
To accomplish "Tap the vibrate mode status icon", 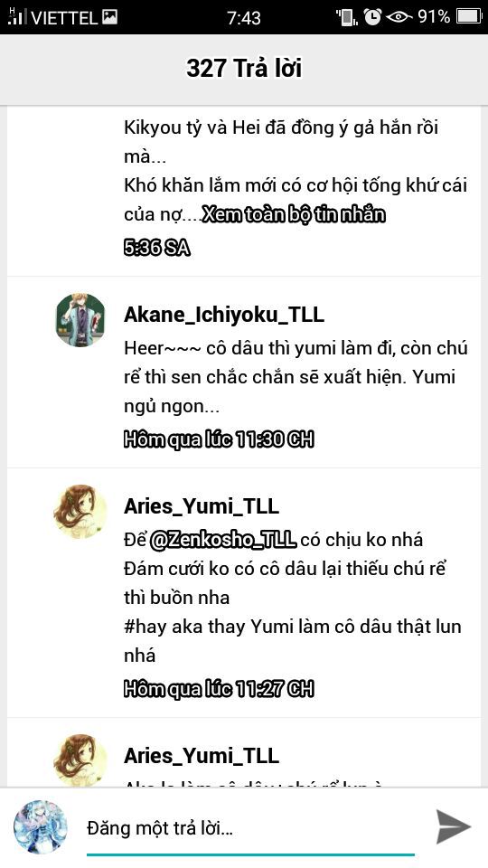I will click(347, 17).
